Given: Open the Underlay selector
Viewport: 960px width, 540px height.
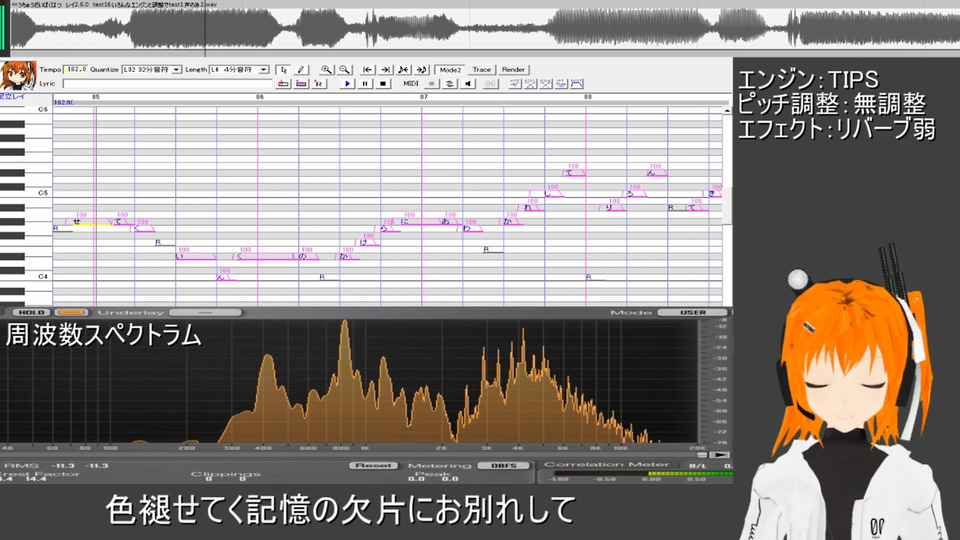Looking at the screenshot, I should [x=205, y=312].
